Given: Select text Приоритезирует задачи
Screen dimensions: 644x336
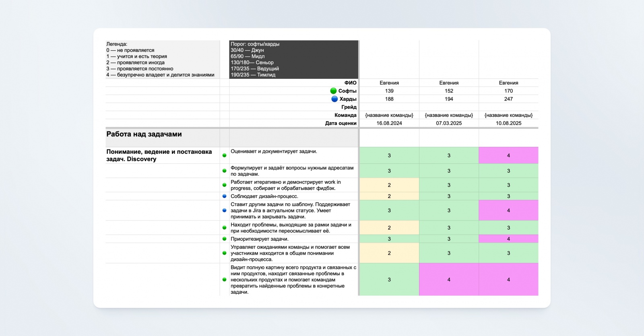Looking at the screenshot, I should coord(260,239).
